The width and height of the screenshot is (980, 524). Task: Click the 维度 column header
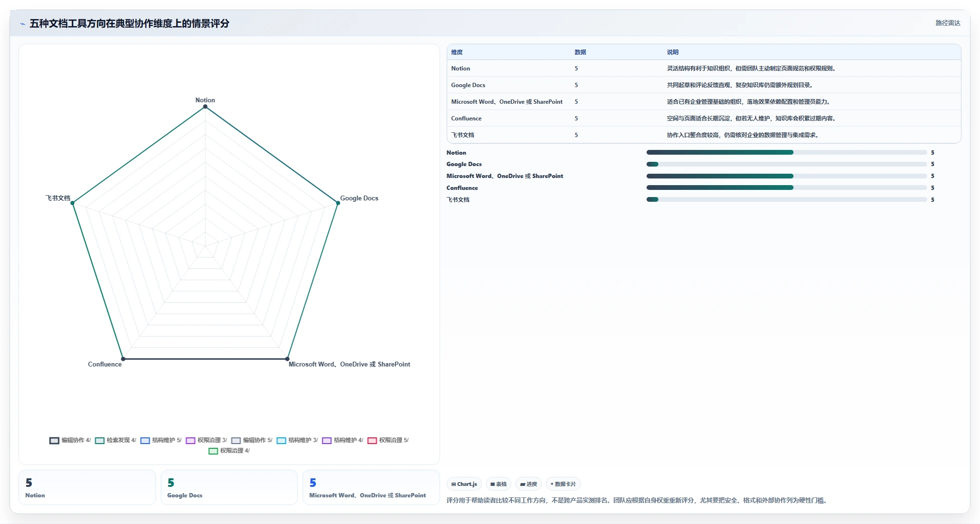pyautogui.click(x=457, y=52)
